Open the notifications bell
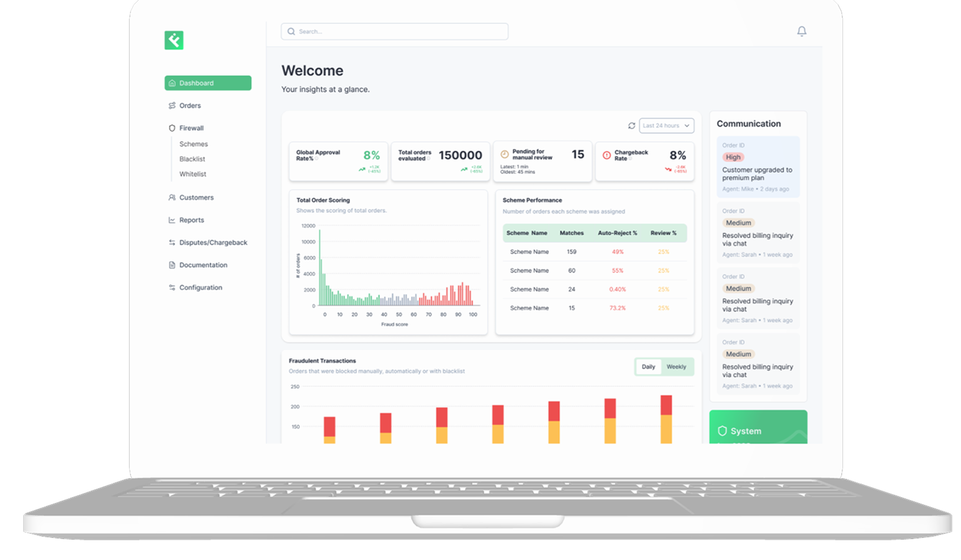 click(x=801, y=31)
